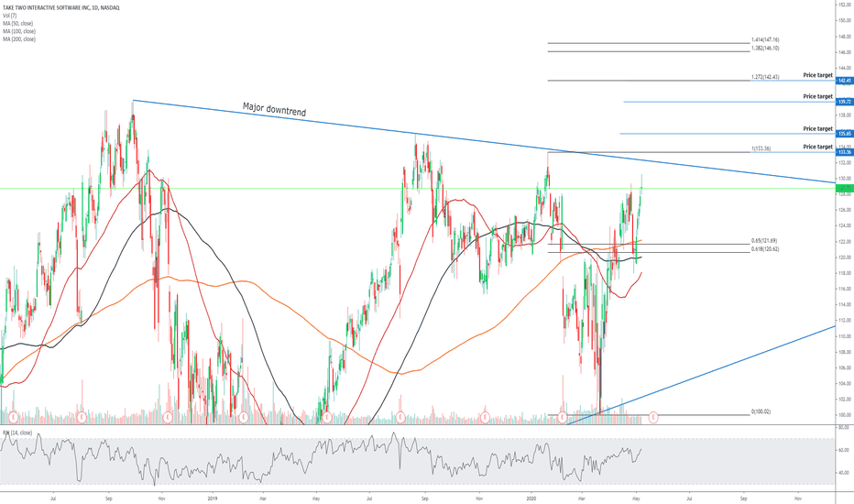Select the Vol (7) indicator label
Screen dimensions: 854x504
(10, 16)
